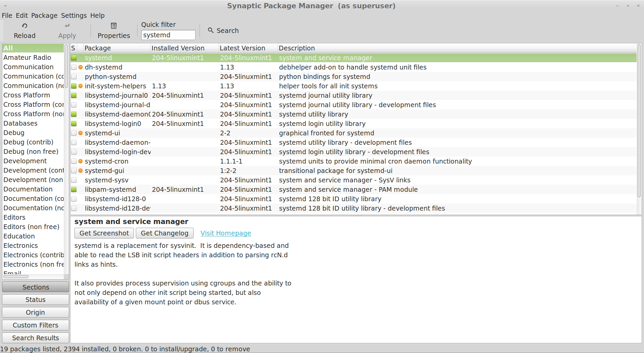Image resolution: width=644 pixels, height=353 pixels.
Task: Open the File menu
Action: (x=7, y=15)
